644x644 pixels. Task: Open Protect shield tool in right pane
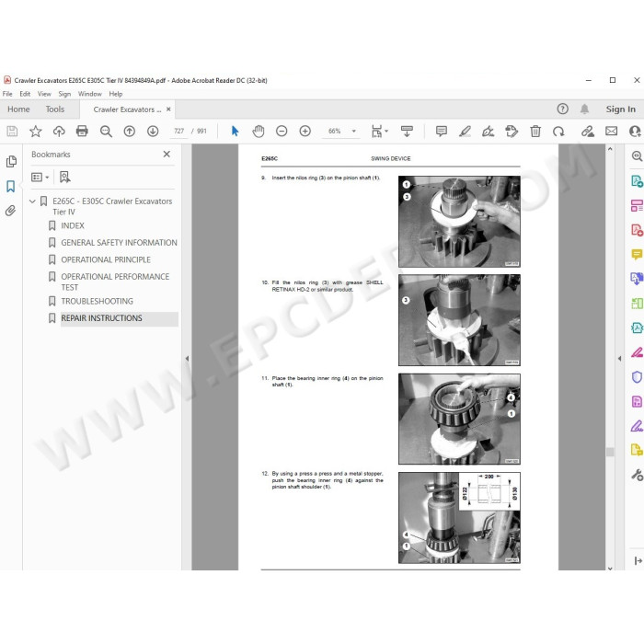tap(637, 377)
